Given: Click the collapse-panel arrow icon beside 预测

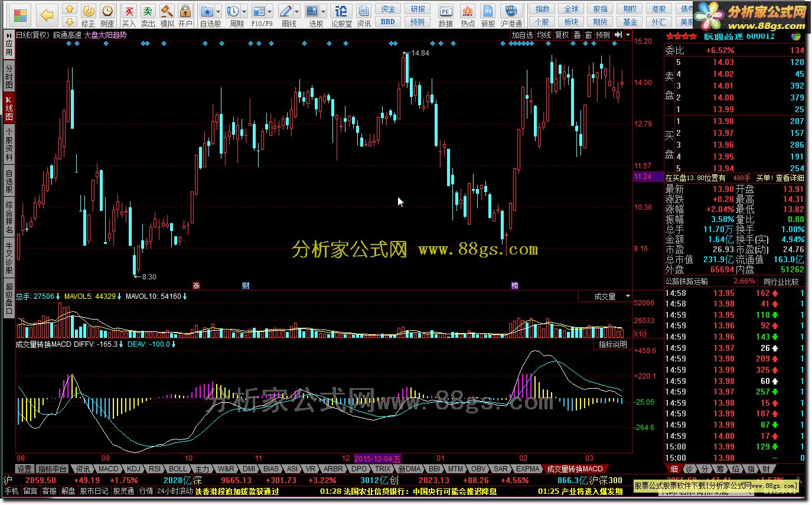Looking at the screenshot, I should click(618, 35).
